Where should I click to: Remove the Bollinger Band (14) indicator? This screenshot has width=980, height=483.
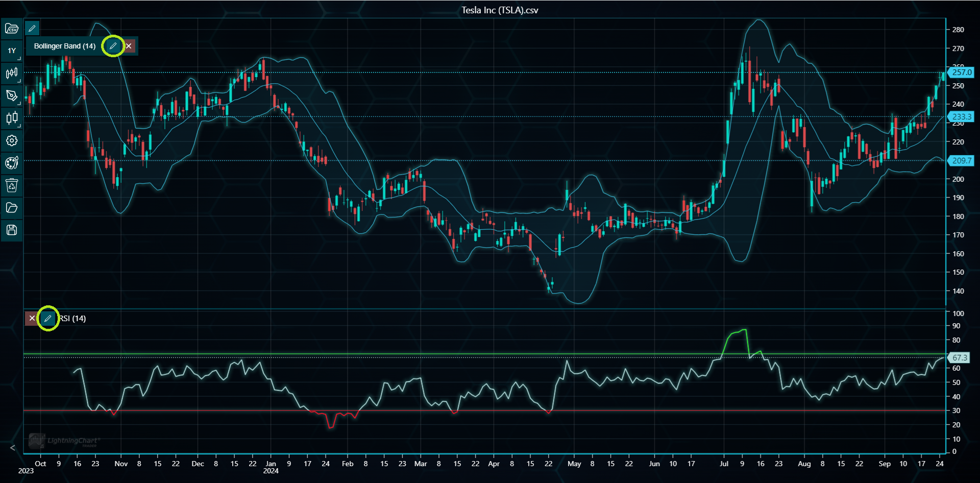[129, 46]
